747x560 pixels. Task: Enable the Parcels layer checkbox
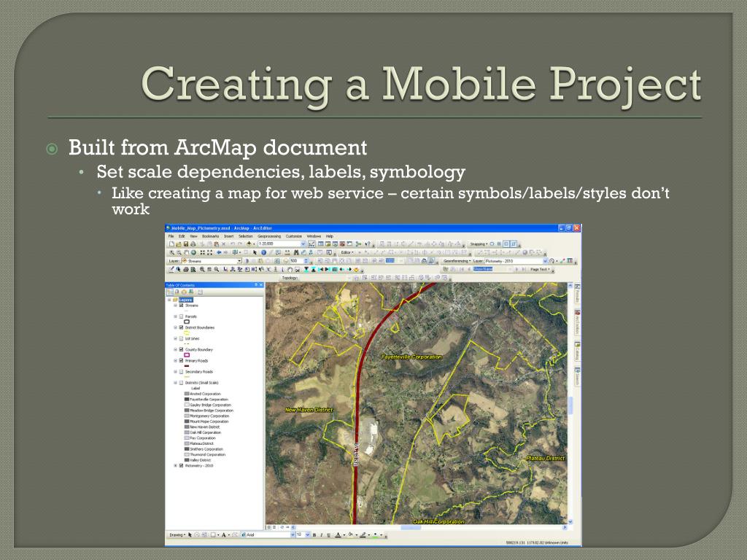(x=181, y=316)
